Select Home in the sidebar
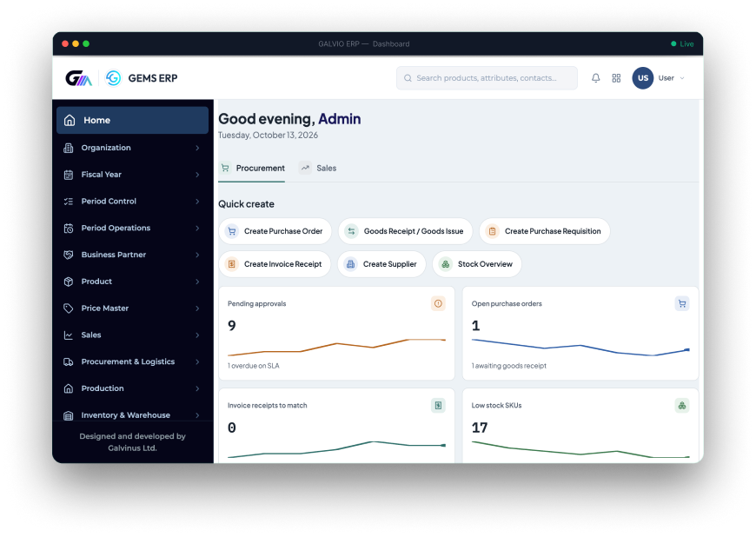 click(x=133, y=120)
